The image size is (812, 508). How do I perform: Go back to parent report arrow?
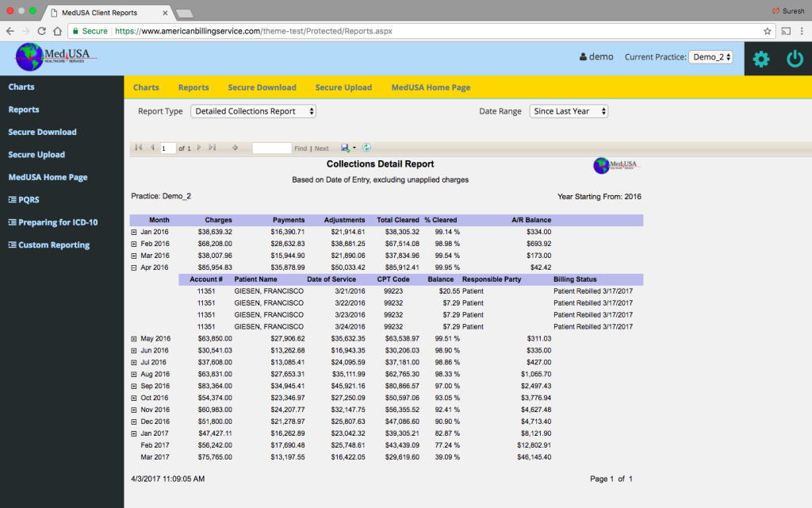(235, 148)
